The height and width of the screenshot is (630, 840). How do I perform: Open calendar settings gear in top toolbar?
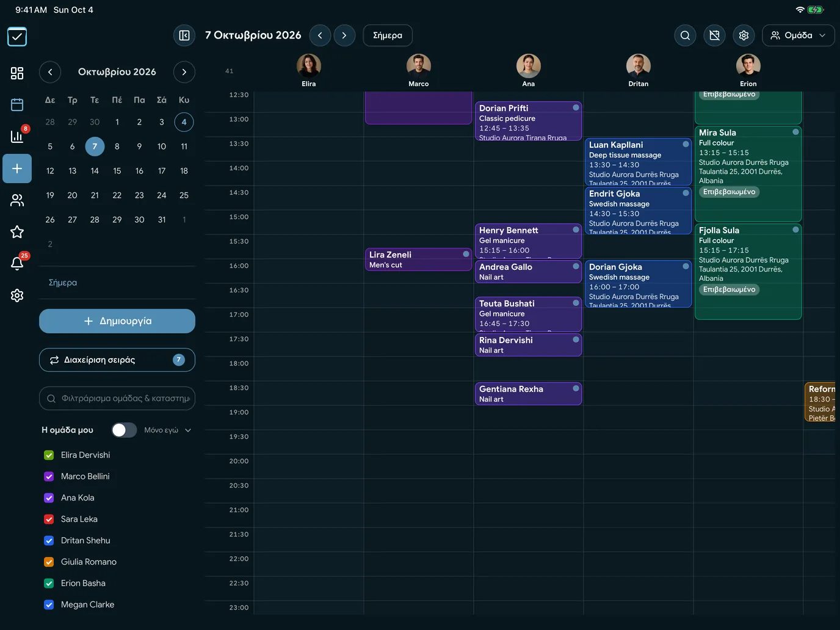pyautogui.click(x=744, y=35)
